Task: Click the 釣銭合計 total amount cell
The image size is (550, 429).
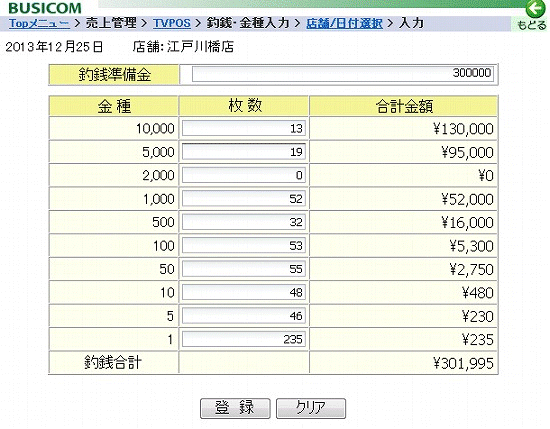Action: (x=403, y=363)
